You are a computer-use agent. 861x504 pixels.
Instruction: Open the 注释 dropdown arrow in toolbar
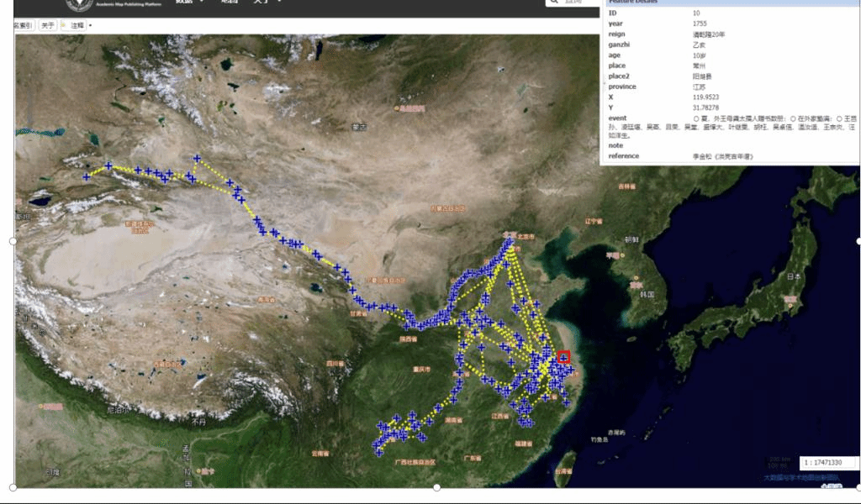point(90,26)
